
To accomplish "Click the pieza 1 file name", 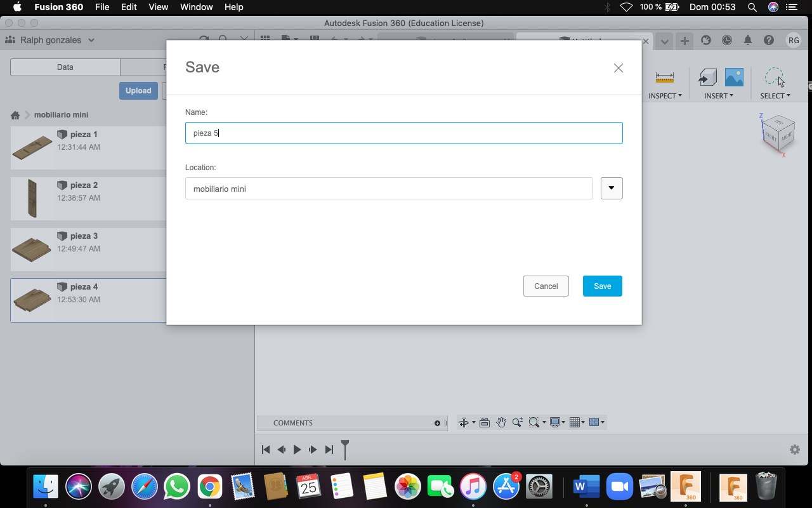I will point(84,135).
